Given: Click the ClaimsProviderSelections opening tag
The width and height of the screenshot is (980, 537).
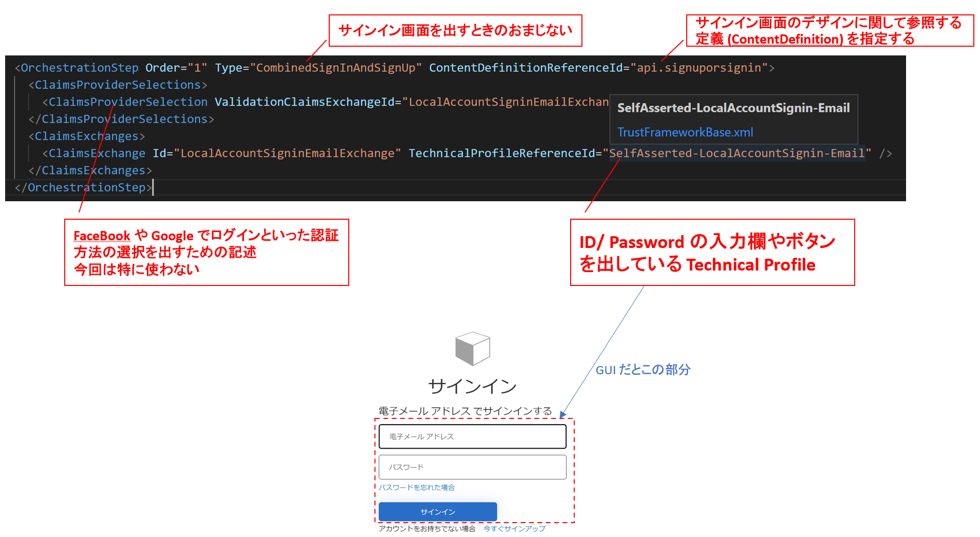Looking at the screenshot, I should [118, 85].
